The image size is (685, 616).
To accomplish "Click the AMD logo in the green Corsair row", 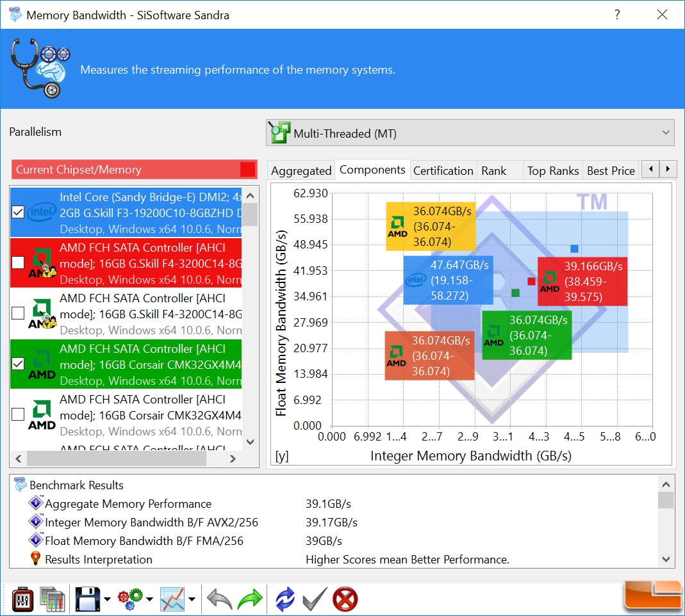I will click(42, 364).
